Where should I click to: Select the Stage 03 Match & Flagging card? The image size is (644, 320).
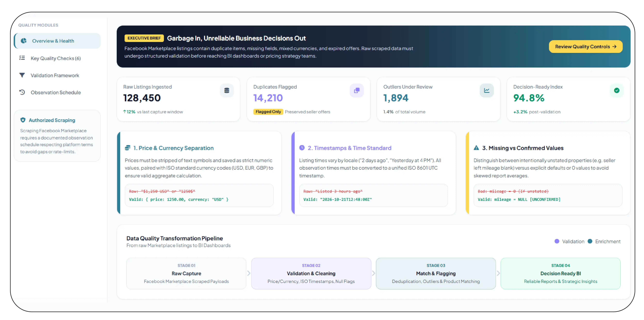point(436,273)
